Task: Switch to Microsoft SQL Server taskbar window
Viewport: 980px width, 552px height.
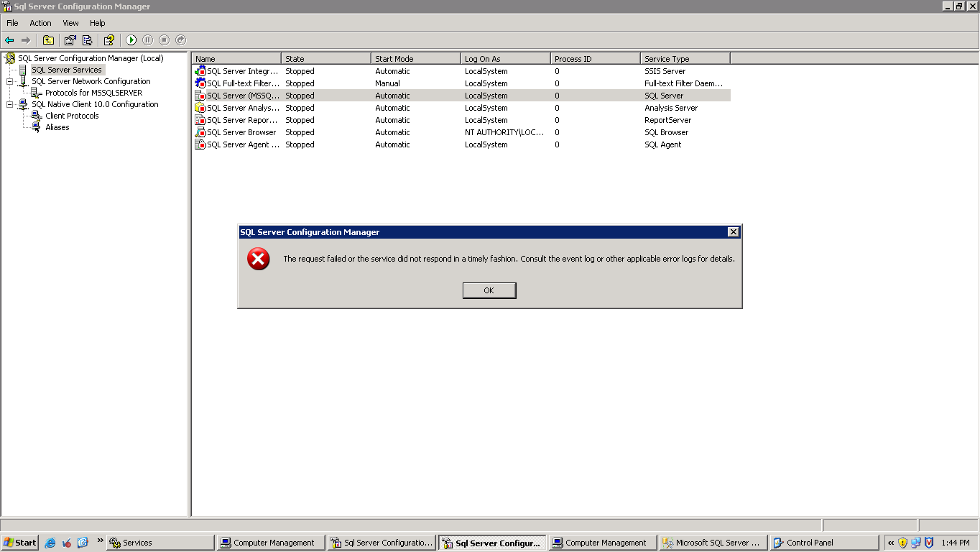Action: click(712, 543)
